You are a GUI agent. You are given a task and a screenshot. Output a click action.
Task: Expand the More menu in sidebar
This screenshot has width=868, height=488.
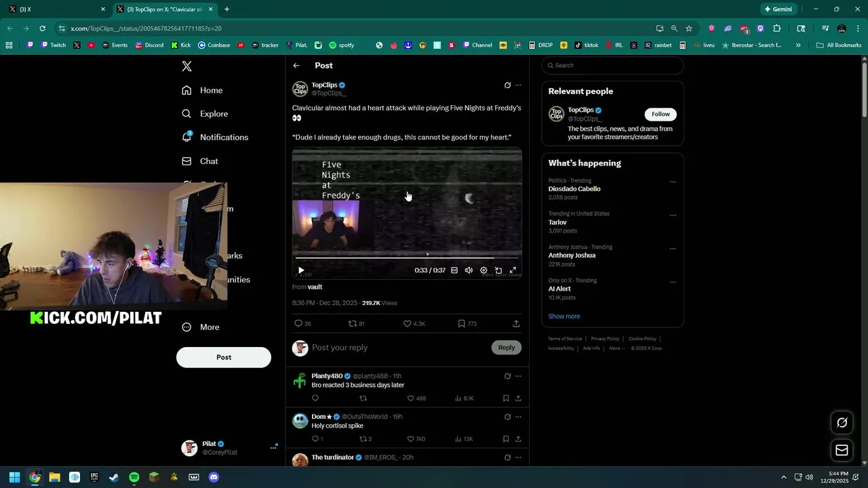point(201,327)
